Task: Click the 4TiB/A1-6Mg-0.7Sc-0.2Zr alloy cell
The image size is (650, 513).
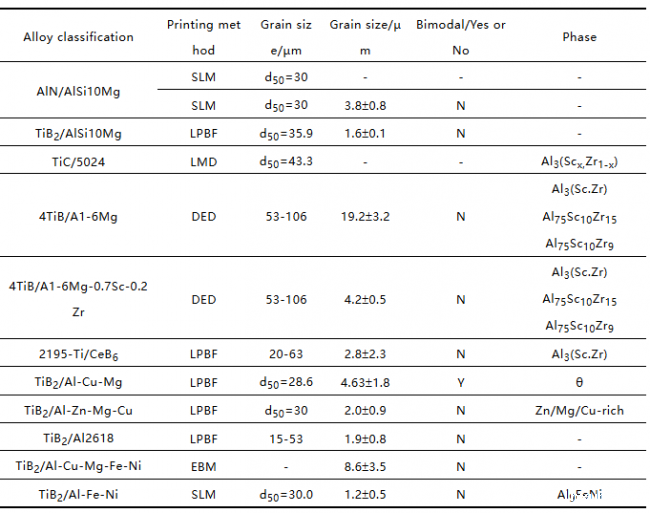Action: pos(78,299)
